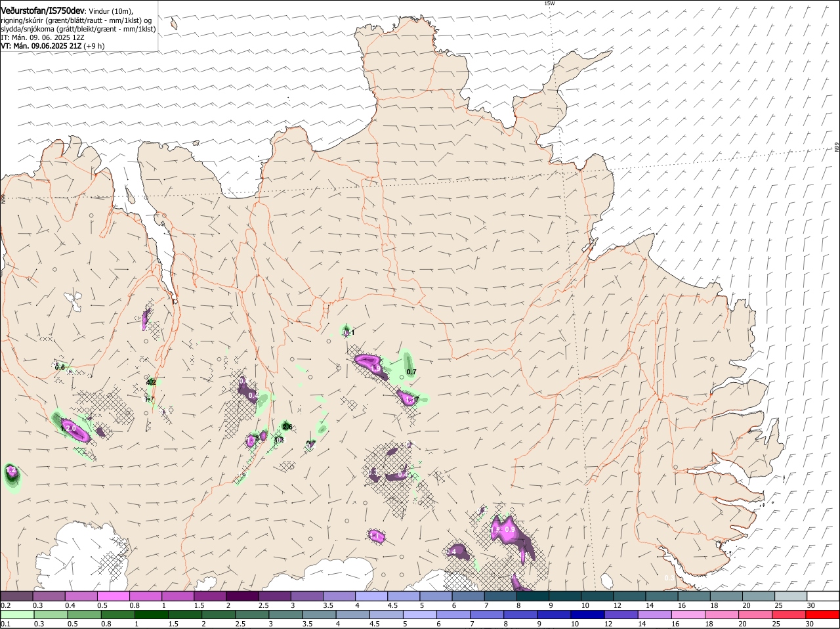This screenshot has width=840, height=629.
Task: Click the Veðurstofan/IS750dev title text
Action: point(43,11)
